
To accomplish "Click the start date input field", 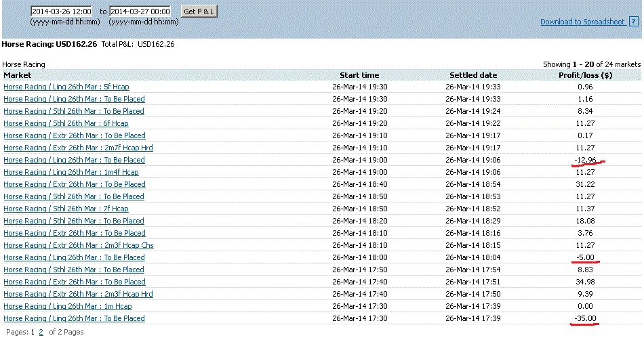I will (62, 12).
